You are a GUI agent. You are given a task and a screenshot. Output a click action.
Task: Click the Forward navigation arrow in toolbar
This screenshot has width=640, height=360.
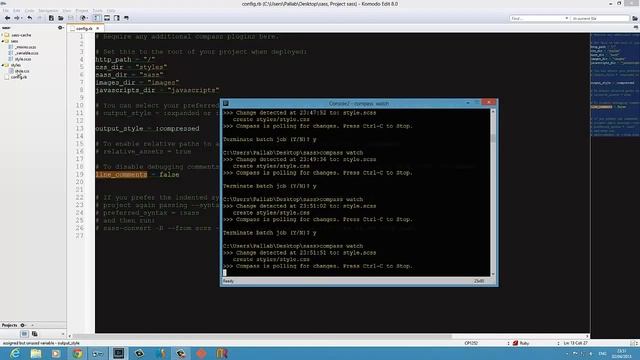point(16,18)
